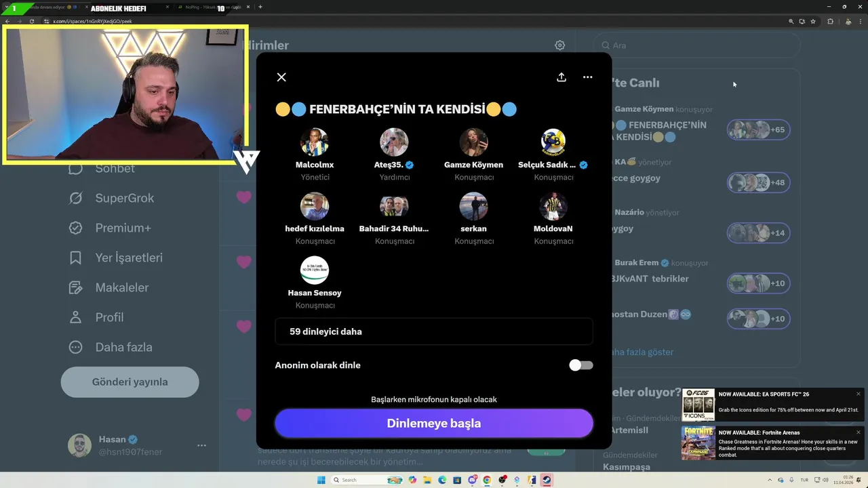Click the Premium+ verified badge icon
This screenshot has height=488, width=868.
[x=76, y=228]
